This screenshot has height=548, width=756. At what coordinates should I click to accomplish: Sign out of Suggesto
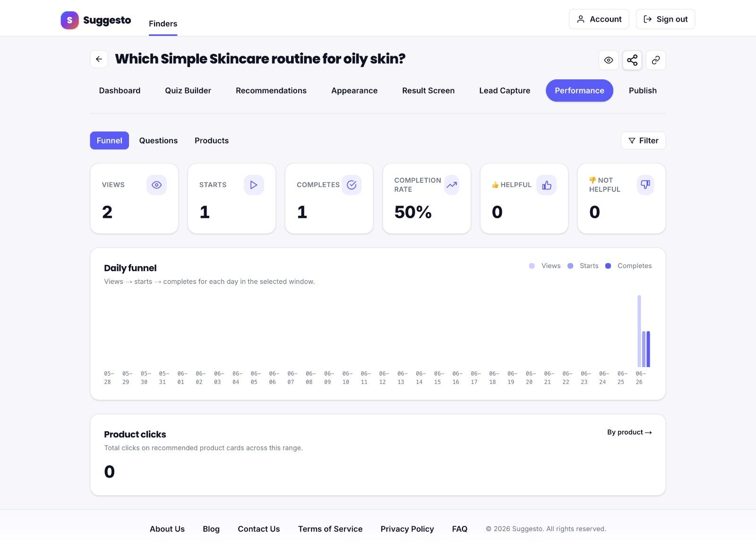pyautogui.click(x=665, y=19)
